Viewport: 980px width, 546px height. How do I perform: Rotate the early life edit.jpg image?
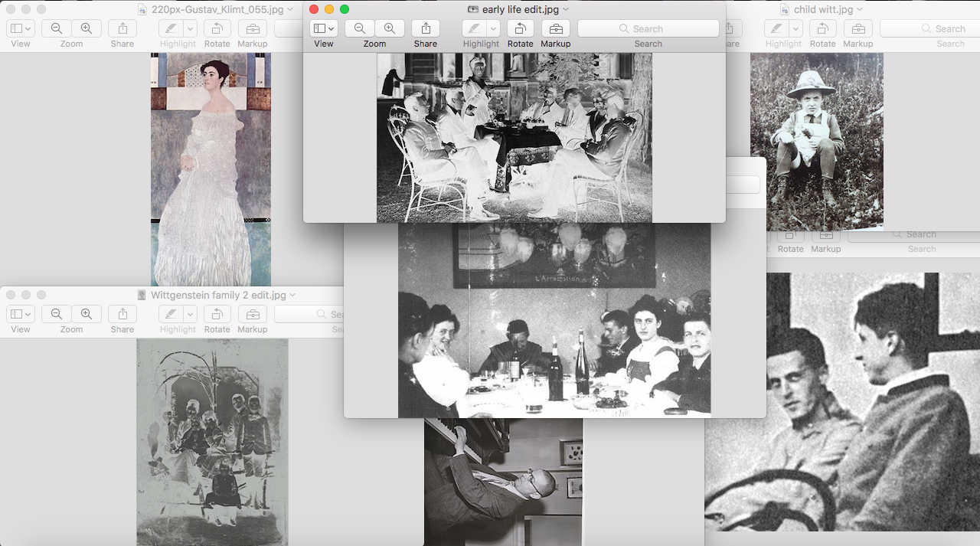(x=520, y=28)
